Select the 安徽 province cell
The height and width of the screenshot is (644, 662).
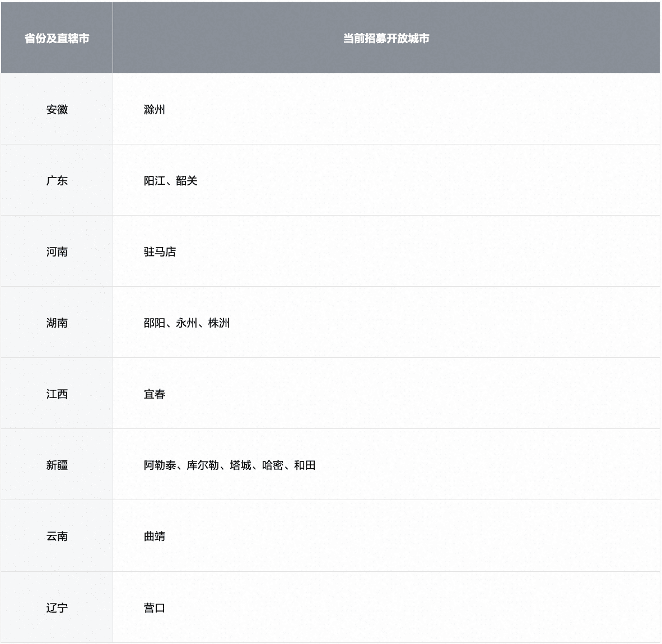pyautogui.click(x=57, y=110)
